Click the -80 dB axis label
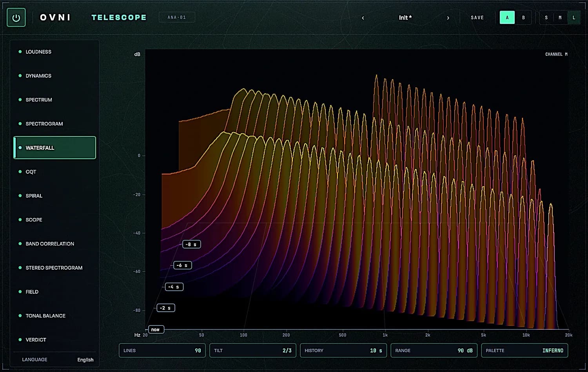588x372 pixels. coord(137,310)
